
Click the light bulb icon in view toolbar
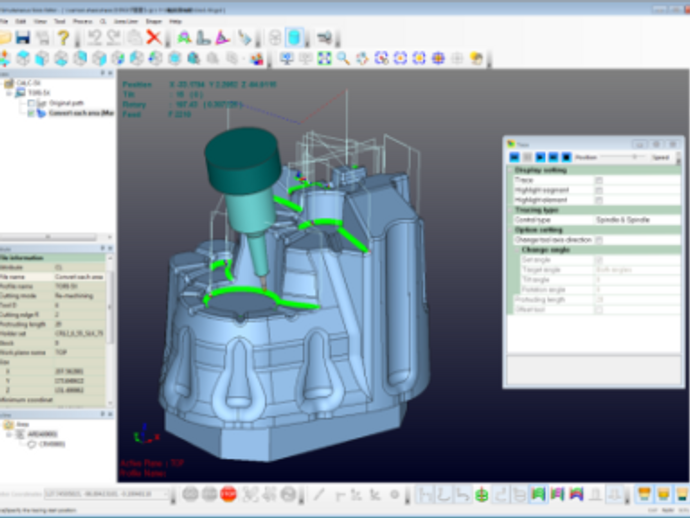coord(476,58)
